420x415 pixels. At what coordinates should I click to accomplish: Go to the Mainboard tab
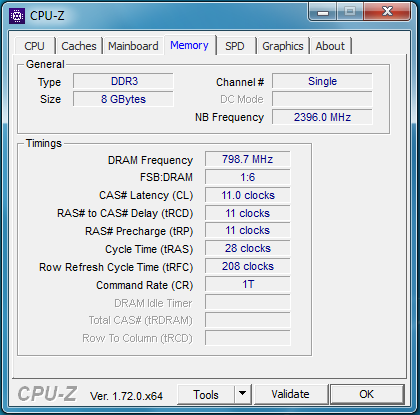133,46
